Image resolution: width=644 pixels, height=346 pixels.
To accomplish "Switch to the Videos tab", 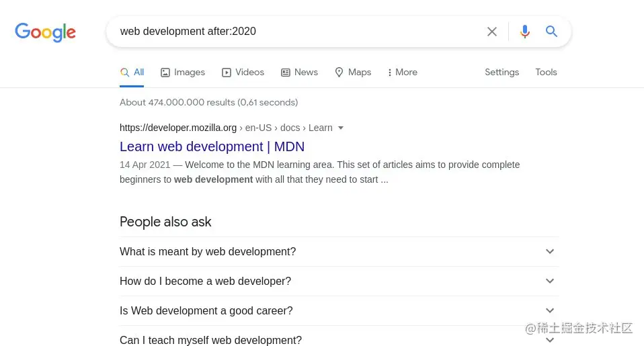I will point(243,73).
